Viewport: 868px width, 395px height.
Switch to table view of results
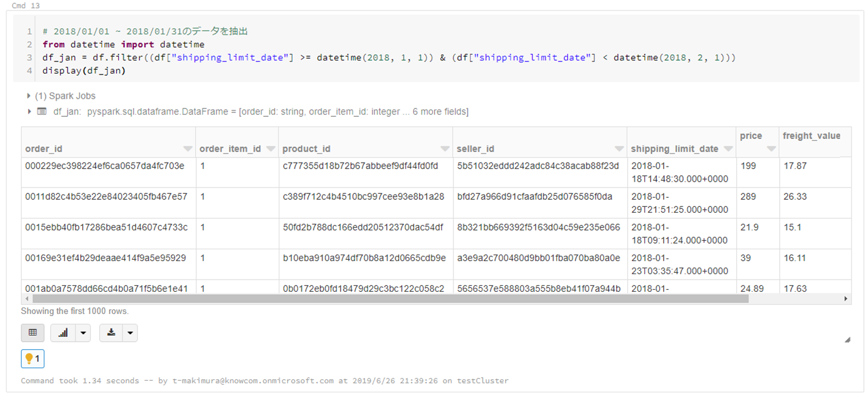33,333
